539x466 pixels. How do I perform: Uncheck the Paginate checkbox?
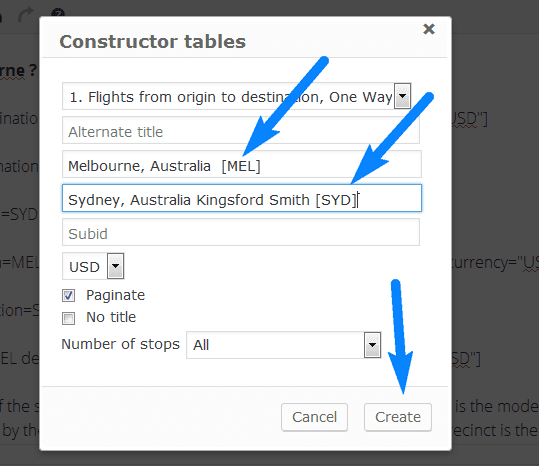tap(68, 296)
